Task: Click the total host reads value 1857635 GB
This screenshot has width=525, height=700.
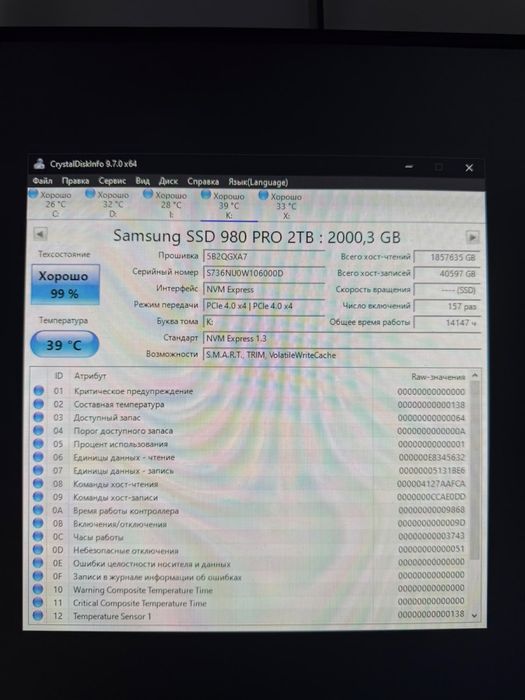Action: click(x=447, y=258)
